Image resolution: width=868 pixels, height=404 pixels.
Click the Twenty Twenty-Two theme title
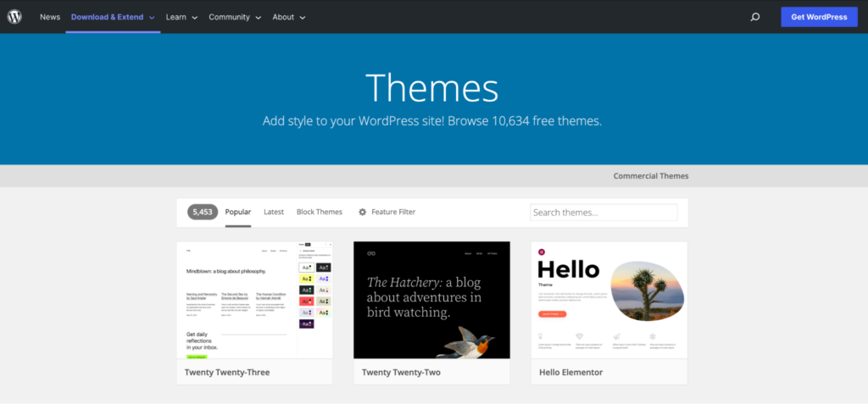401,373
